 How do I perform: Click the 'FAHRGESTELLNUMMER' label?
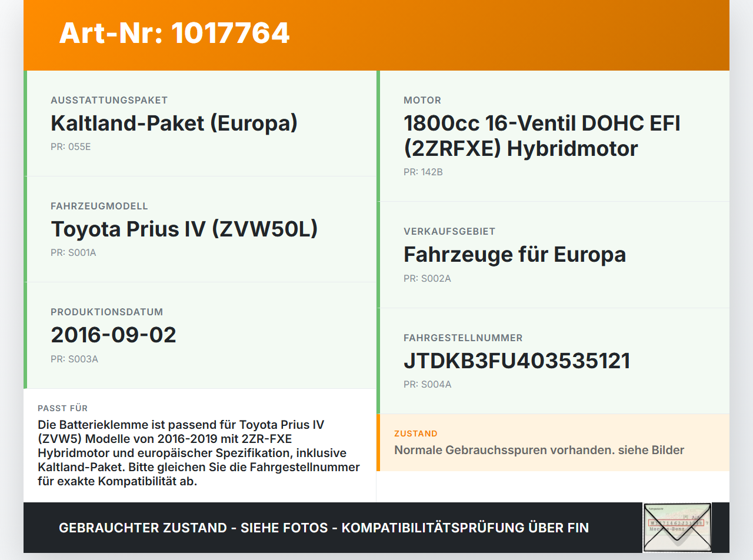coord(463,338)
